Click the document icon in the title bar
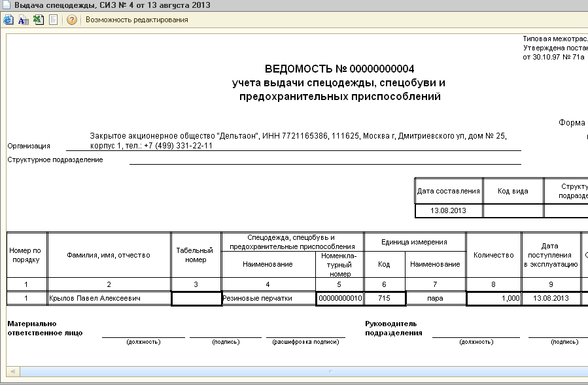 click(7, 5)
